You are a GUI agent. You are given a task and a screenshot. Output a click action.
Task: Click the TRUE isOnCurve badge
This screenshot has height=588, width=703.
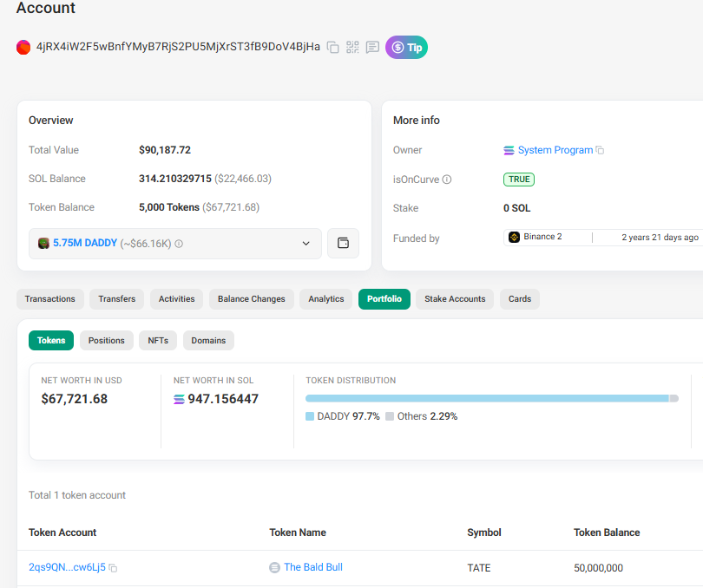coord(519,180)
